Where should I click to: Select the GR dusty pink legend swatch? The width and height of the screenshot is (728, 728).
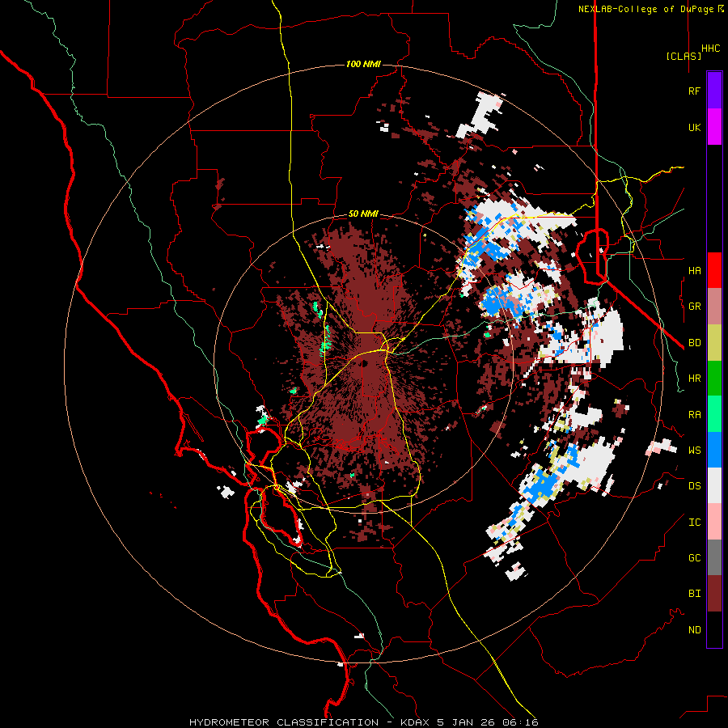(x=714, y=306)
